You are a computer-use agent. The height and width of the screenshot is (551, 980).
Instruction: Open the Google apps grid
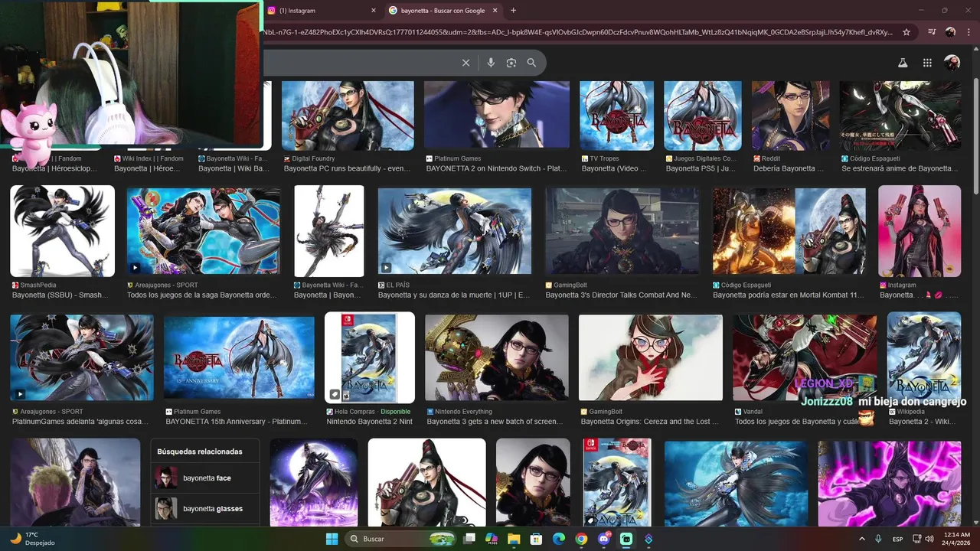(927, 63)
